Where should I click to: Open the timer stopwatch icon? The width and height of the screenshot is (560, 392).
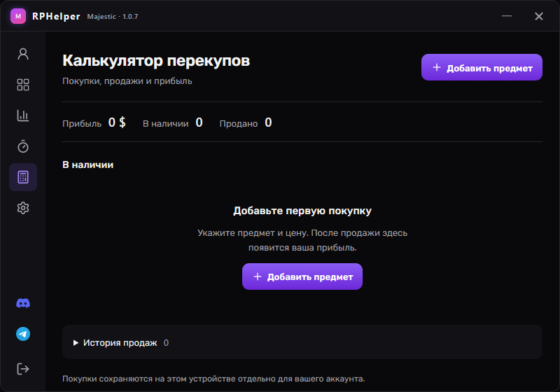point(23,146)
